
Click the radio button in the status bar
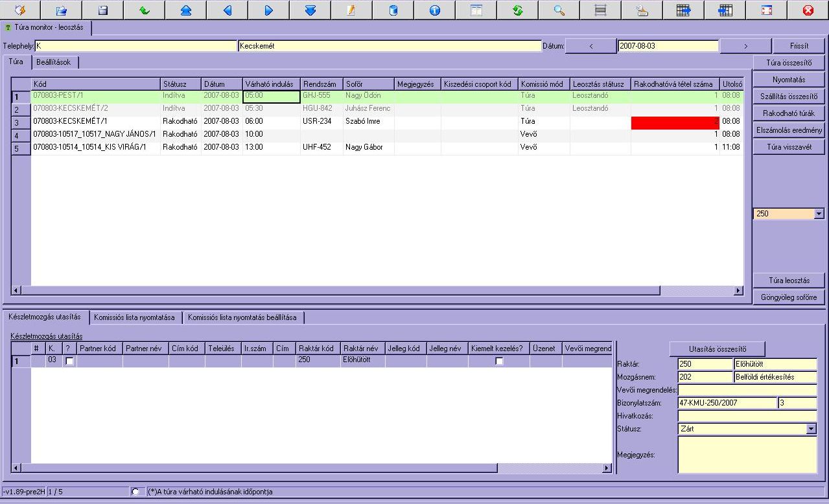135,492
